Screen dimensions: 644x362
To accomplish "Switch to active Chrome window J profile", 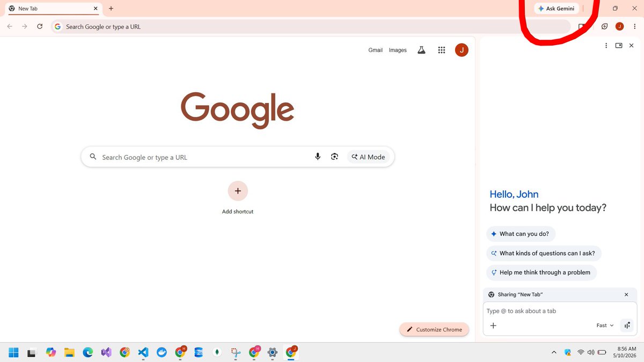I will click(291, 352).
